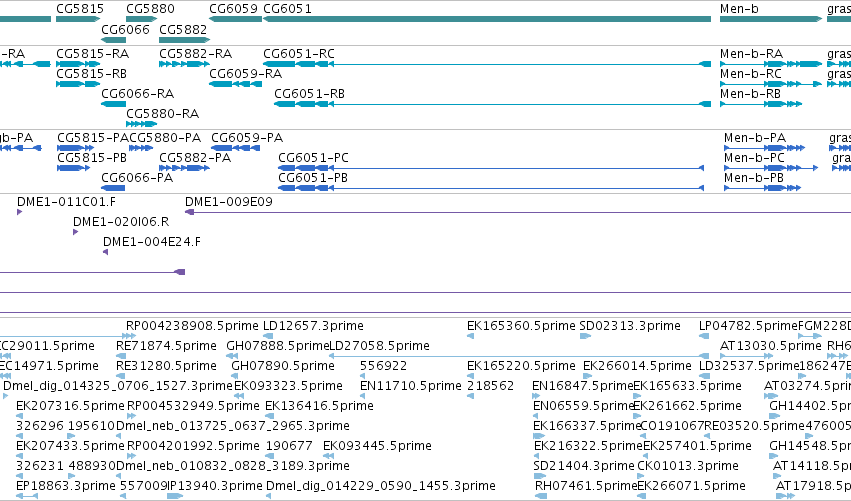
Task: Click protein CG6059-PA
Action: coord(247,138)
